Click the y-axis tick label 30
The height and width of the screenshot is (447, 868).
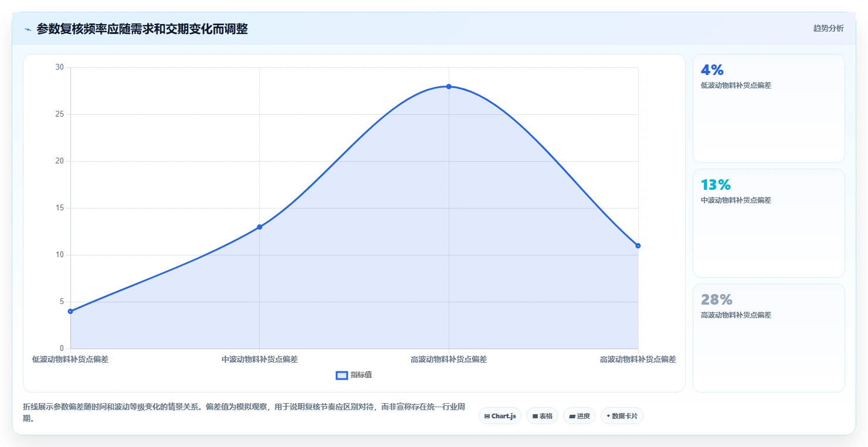pyautogui.click(x=60, y=67)
